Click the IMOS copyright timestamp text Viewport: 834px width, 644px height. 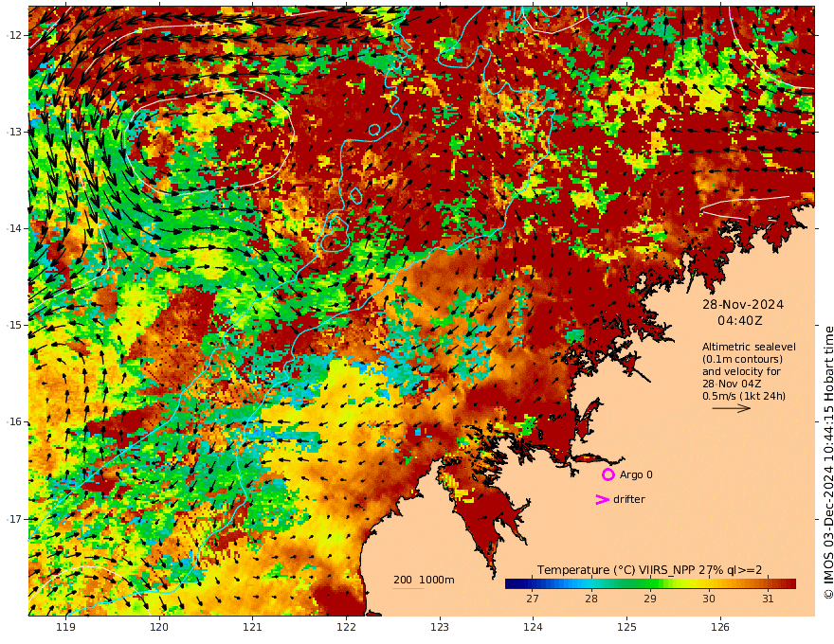[x=828, y=462]
